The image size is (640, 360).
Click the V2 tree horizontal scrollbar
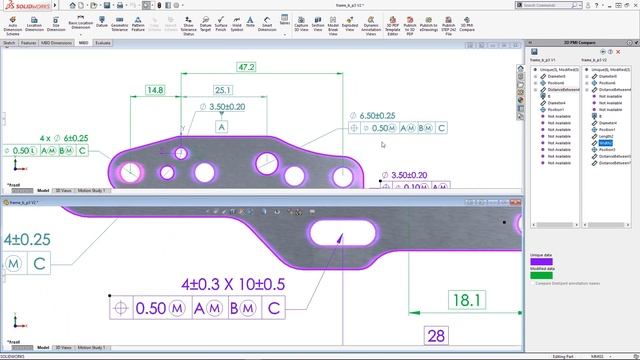(606, 225)
